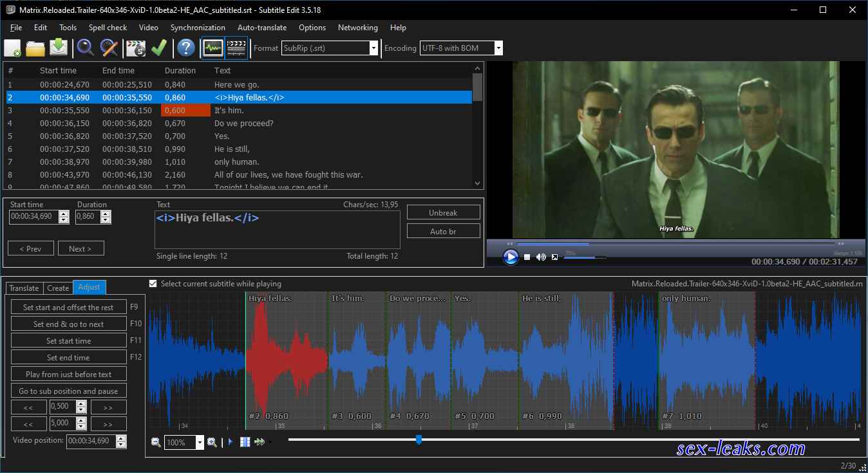Mute the video with the speaker icon
The width and height of the screenshot is (868, 473).
(x=541, y=257)
